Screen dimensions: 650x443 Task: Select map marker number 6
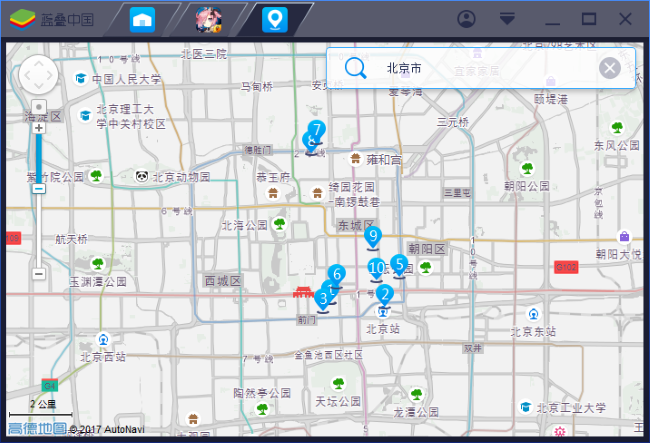(337, 276)
